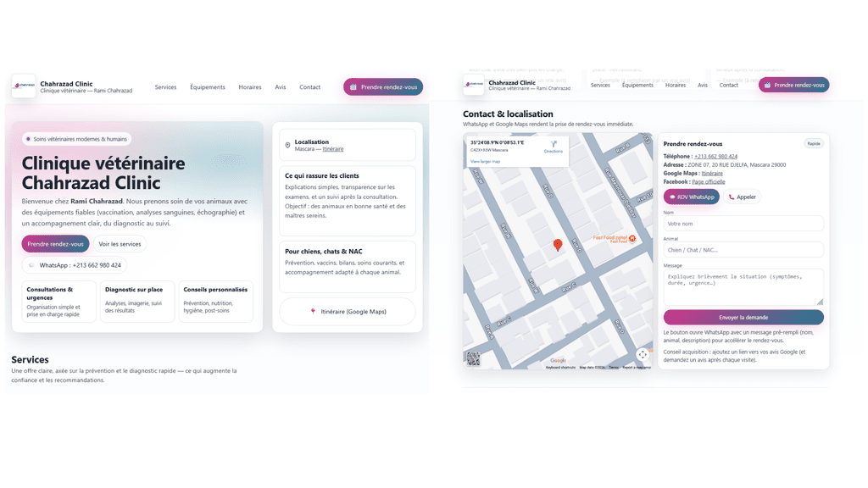Open Services in the left page navigation
868x488 pixels.
coord(165,87)
